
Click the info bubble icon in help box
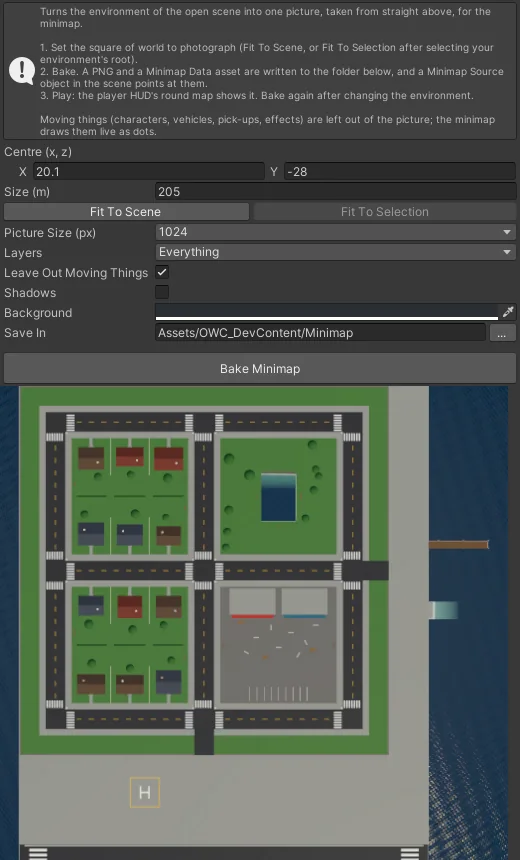point(21,71)
